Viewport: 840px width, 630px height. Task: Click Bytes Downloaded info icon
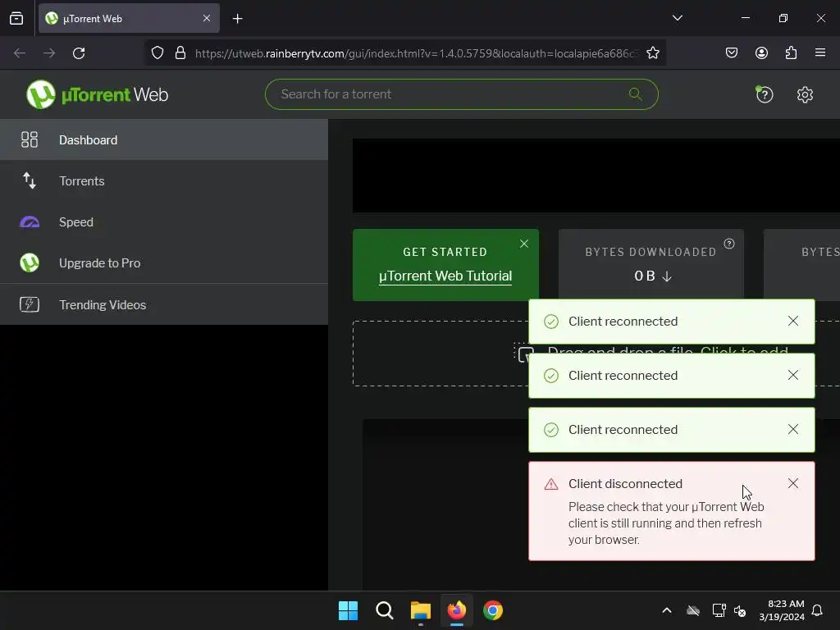click(729, 244)
